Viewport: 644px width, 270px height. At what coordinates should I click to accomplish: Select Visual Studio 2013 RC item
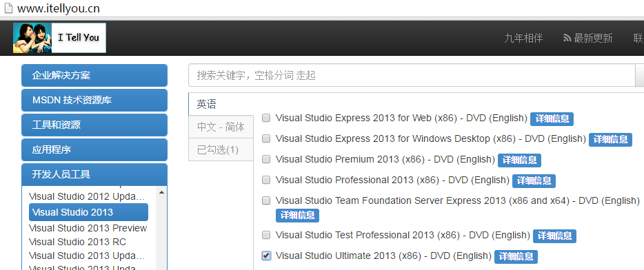78,242
